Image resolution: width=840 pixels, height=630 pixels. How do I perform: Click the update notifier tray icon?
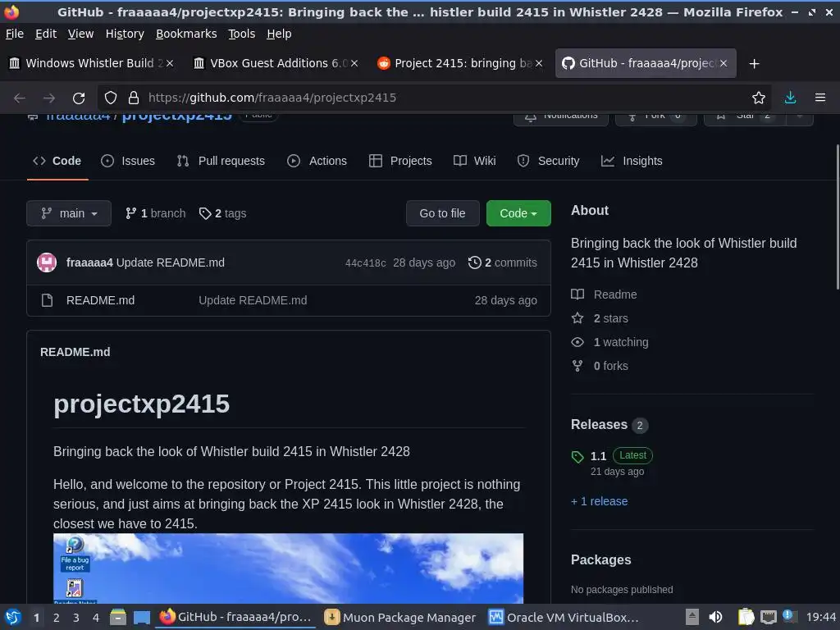pos(789,616)
